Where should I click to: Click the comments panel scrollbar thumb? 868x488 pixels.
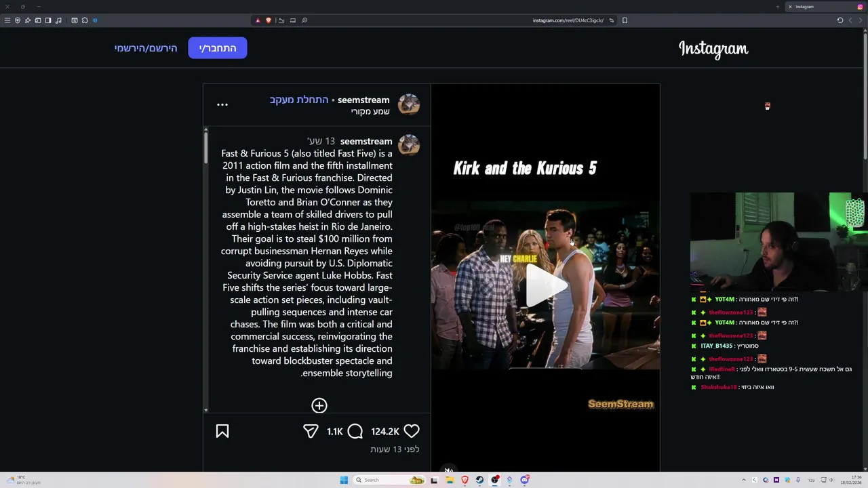205,146
